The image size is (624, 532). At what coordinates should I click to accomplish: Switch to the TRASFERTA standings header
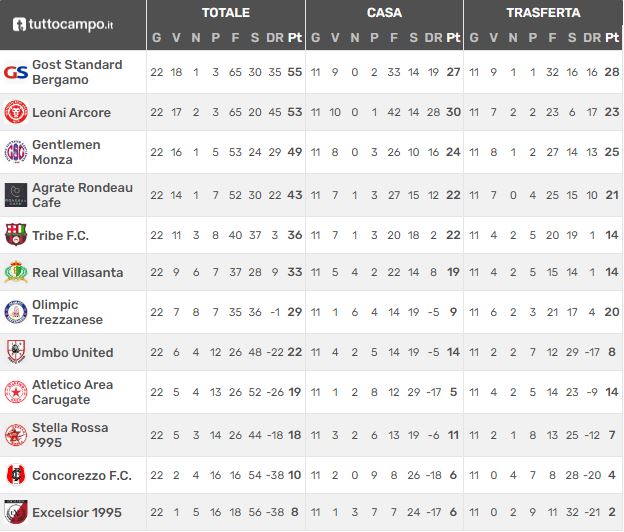[x=543, y=13]
